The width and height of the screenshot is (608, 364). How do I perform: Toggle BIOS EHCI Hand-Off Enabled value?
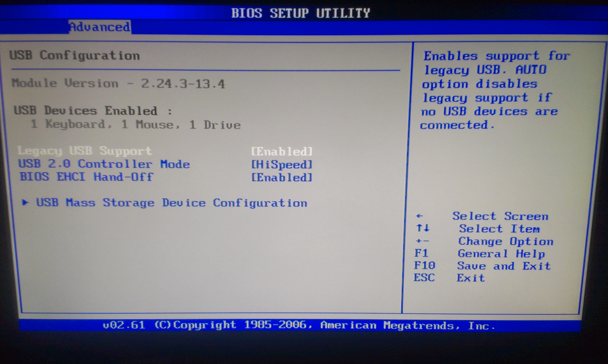[x=282, y=178]
